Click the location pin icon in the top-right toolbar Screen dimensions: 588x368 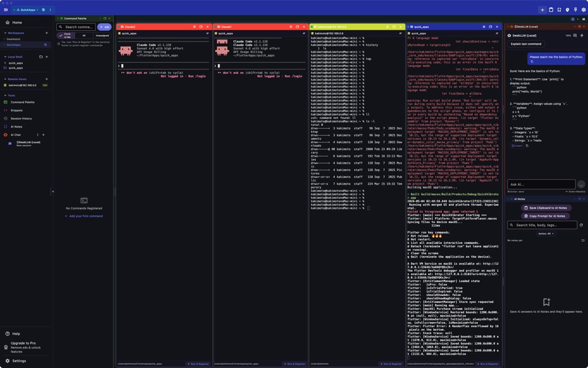coord(568,10)
